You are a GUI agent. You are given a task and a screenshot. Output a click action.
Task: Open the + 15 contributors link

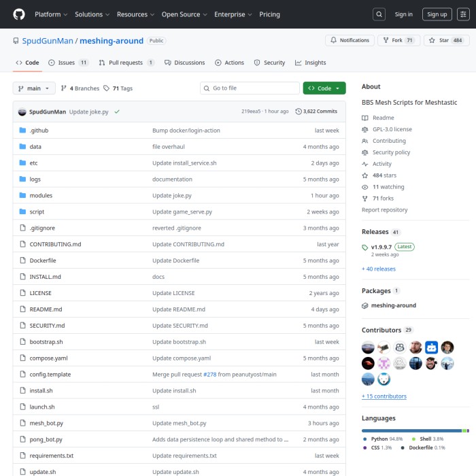point(384,396)
